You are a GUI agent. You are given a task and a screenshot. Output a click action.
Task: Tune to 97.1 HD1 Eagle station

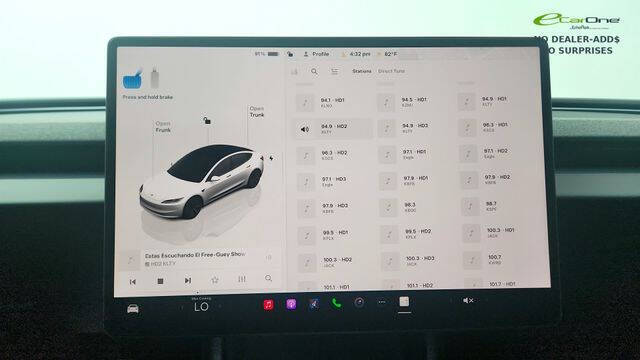click(415, 154)
